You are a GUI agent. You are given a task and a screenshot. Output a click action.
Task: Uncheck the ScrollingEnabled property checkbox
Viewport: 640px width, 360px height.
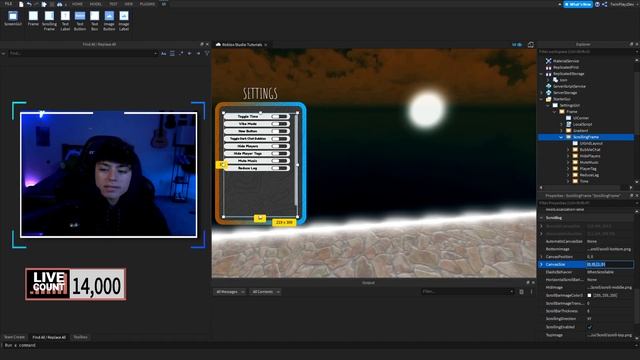pos(589,327)
